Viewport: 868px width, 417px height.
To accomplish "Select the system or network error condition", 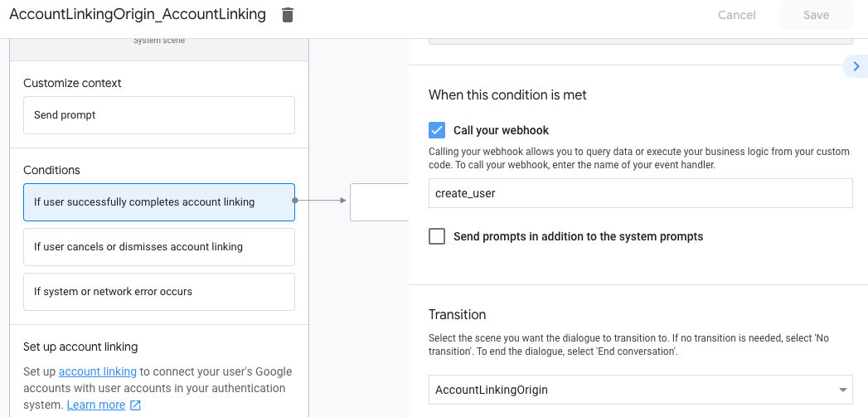I will pos(159,292).
